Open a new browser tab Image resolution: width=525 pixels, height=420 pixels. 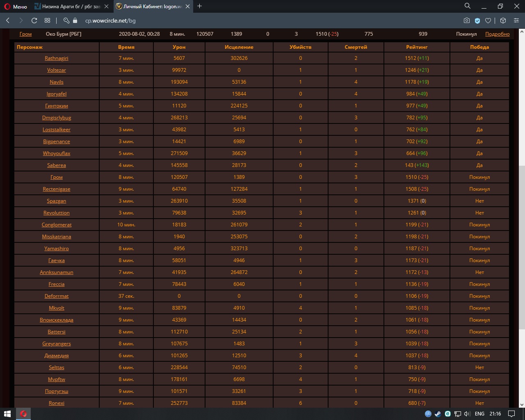click(200, 6)
